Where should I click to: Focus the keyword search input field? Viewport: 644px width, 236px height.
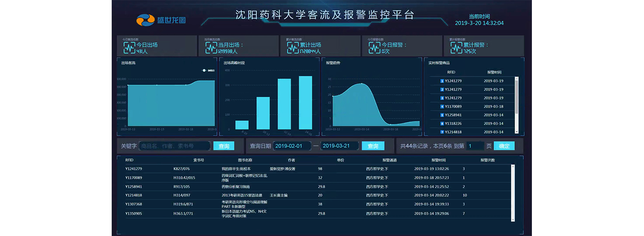(174, 146)
